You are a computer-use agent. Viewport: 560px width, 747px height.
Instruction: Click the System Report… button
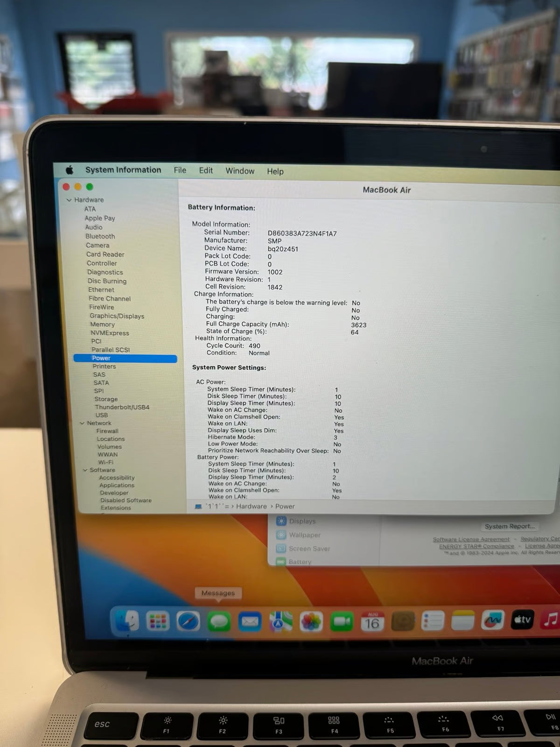510,526
